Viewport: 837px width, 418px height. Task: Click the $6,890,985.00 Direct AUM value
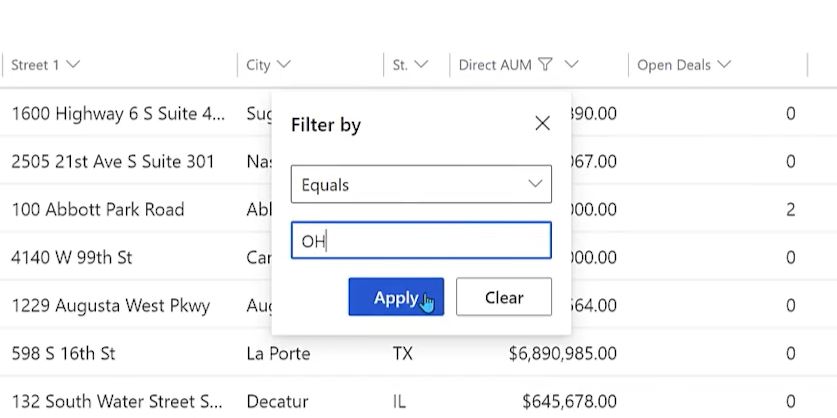(562, 354)
